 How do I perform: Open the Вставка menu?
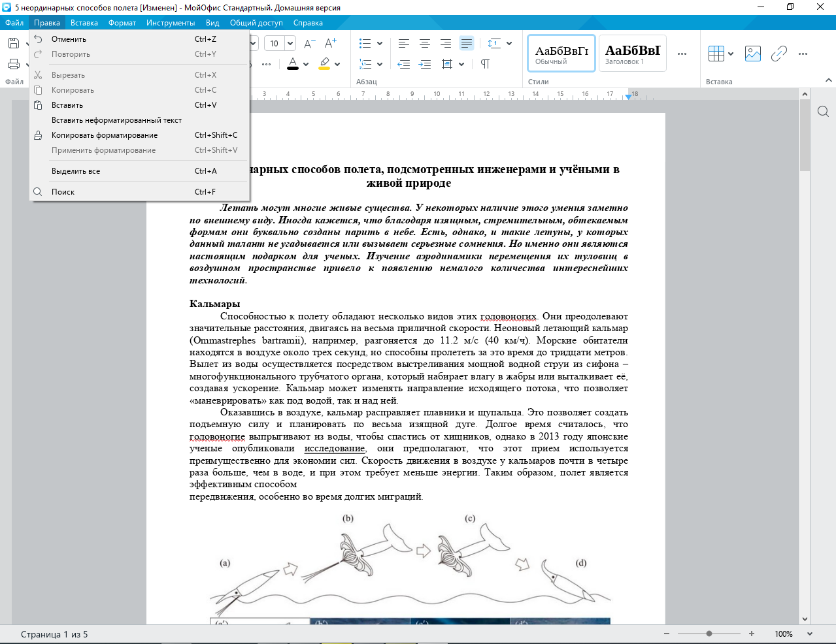[84, 23]
